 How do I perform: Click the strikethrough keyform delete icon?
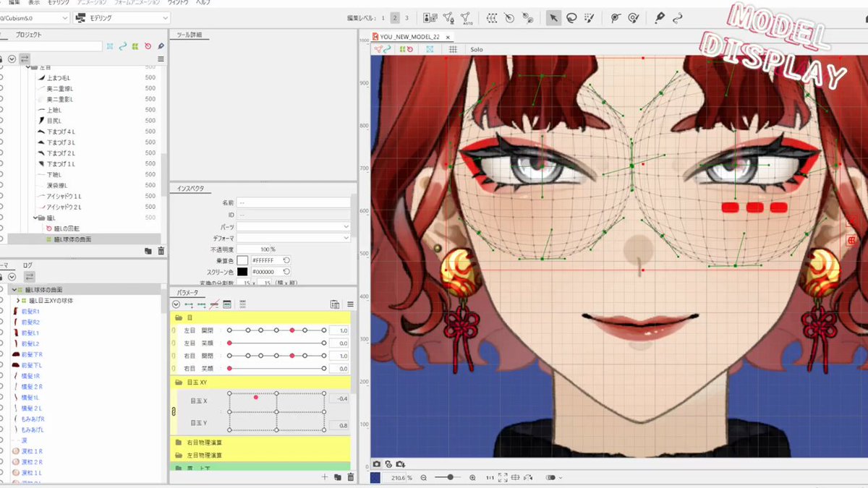(x=214, y=304)
